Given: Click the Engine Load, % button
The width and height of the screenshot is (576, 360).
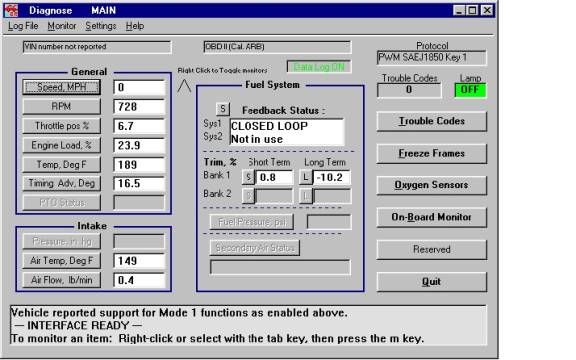Looking at the screenshot, I should (61, 145).
